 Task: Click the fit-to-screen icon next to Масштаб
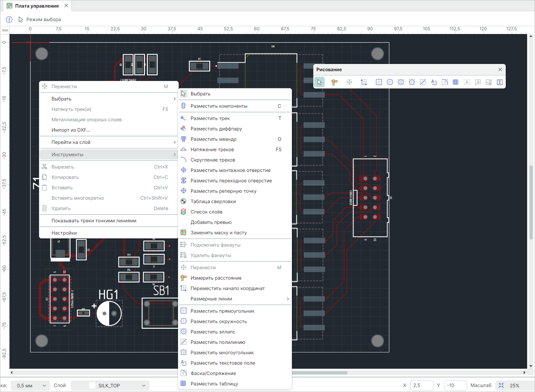click(501, 385)
